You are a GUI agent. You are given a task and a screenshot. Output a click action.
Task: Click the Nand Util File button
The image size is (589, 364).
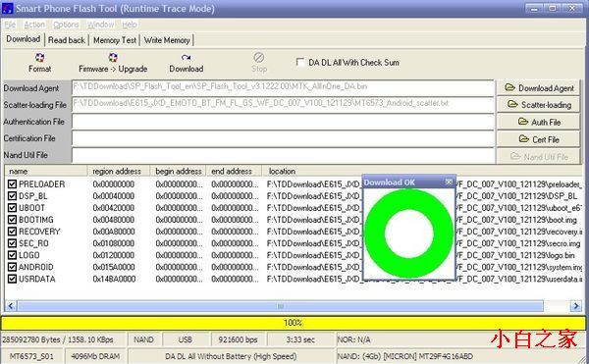[x=539, y=156]
